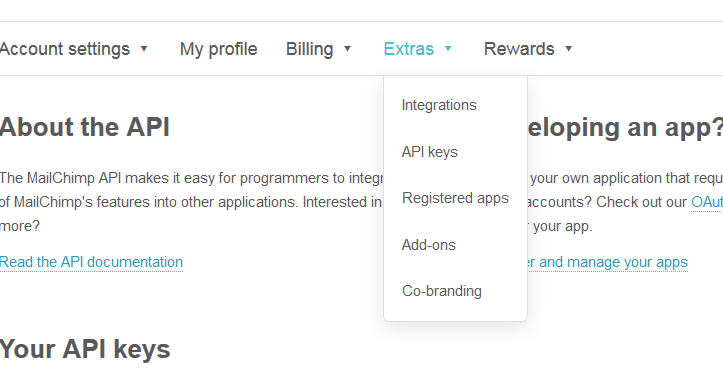Screen dimensions: 723x373
Task: Expand the Billing dropdown arrow
Action: [348, 48]
